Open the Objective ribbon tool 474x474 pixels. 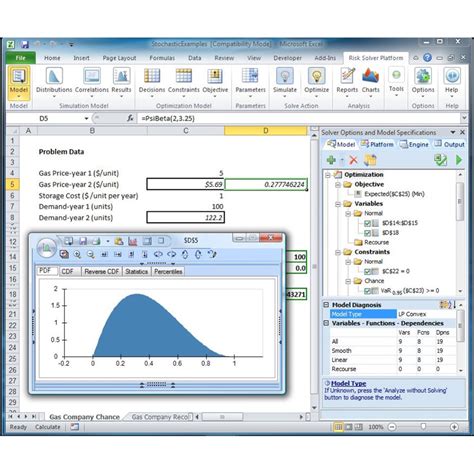(x=215, y=83)
